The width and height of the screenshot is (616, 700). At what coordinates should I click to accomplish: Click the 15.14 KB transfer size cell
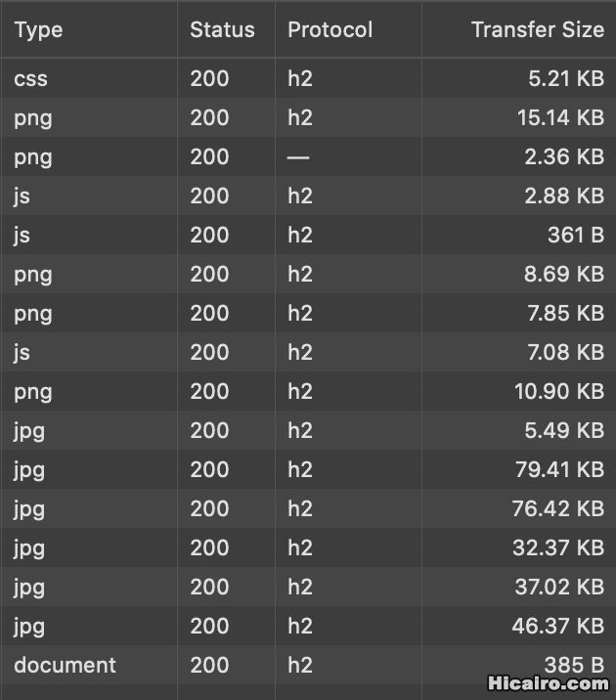[560, 117]
